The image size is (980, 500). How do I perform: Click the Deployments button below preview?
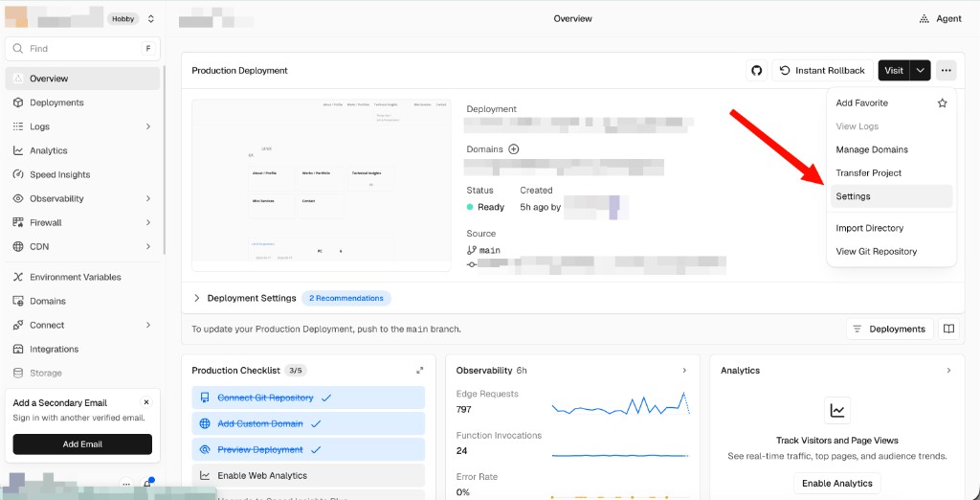[x=890, y=330]
